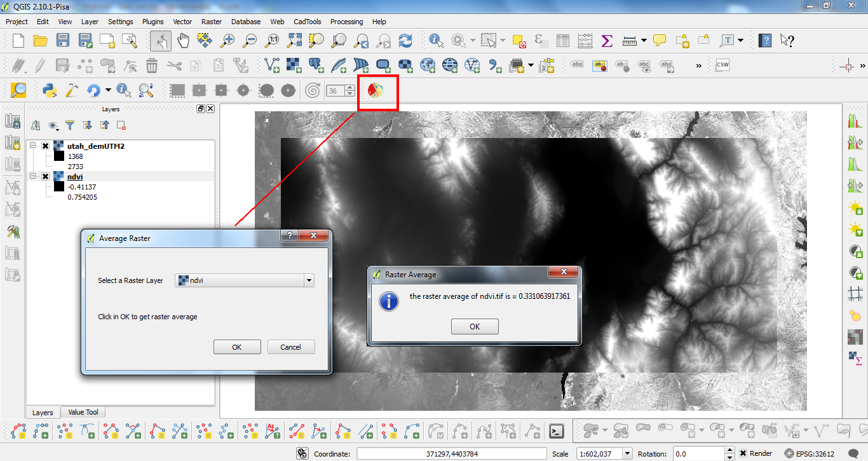Click the trash delete selected icon
Screen dimensions: 868x461
[x=152, y=65]
